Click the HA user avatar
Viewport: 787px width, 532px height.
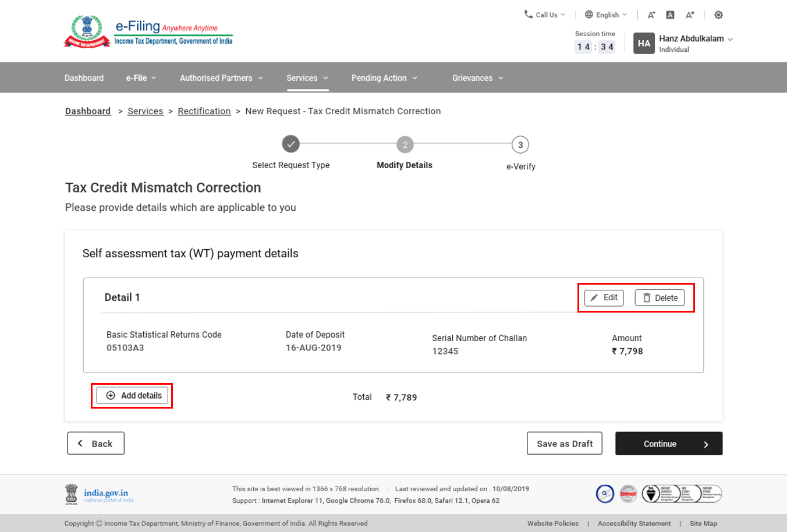(644, 44)
